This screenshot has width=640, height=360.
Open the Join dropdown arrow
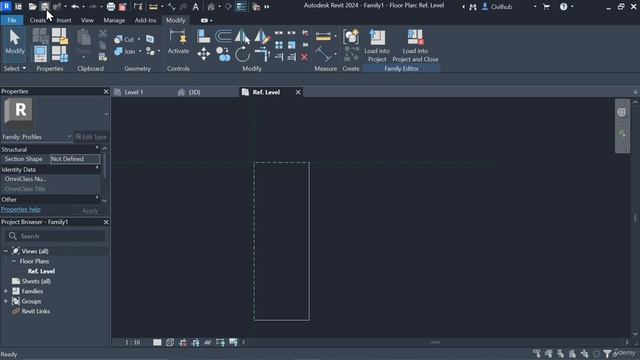140,51
